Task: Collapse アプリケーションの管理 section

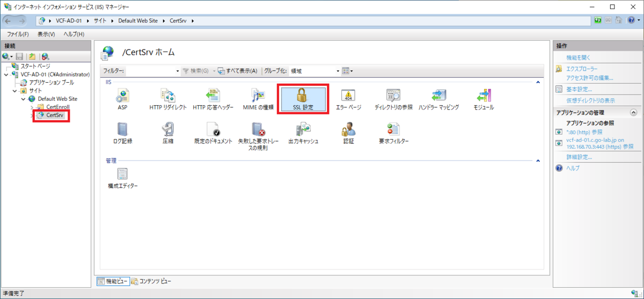Action: pos(633,112)
